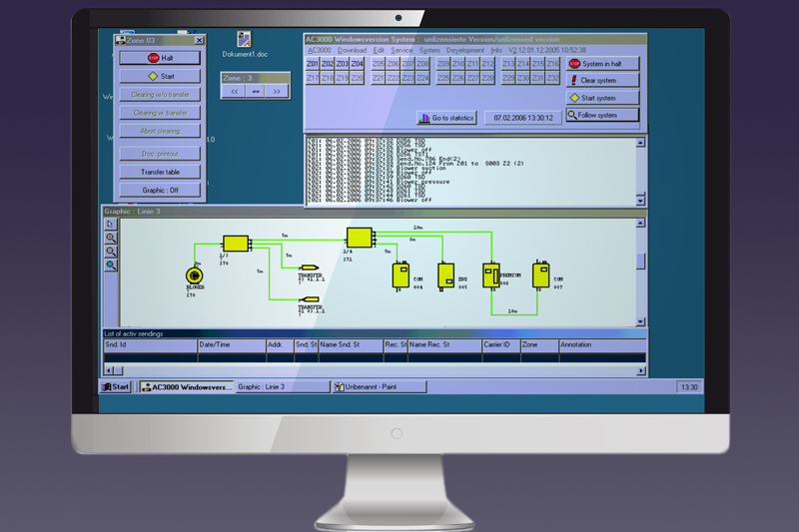Open the Service menu
The image size is (799, 532).
tap(401, 50)
